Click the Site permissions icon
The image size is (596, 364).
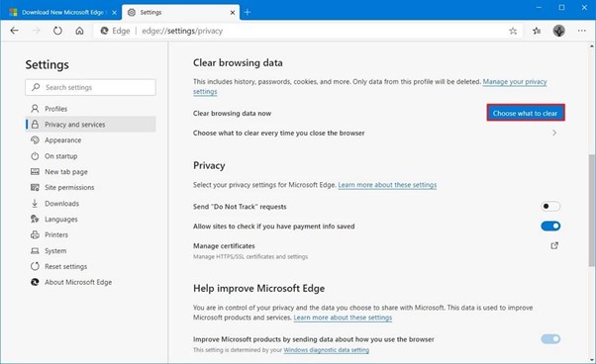point(35,188)
